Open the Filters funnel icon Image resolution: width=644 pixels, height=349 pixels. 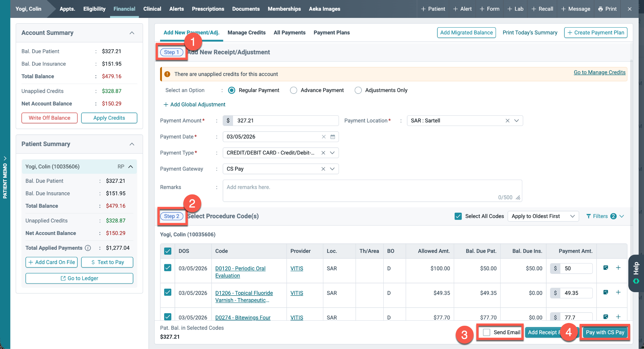589,216
